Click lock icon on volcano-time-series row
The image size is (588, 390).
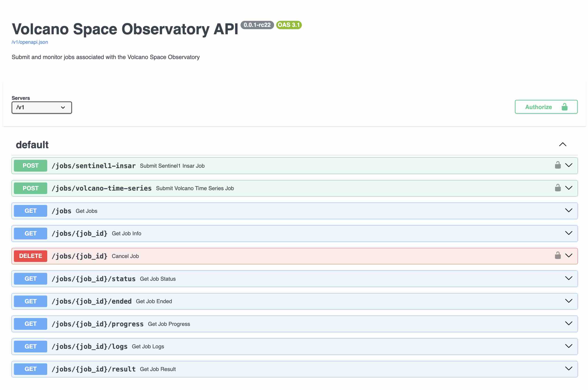coord(557,188)
